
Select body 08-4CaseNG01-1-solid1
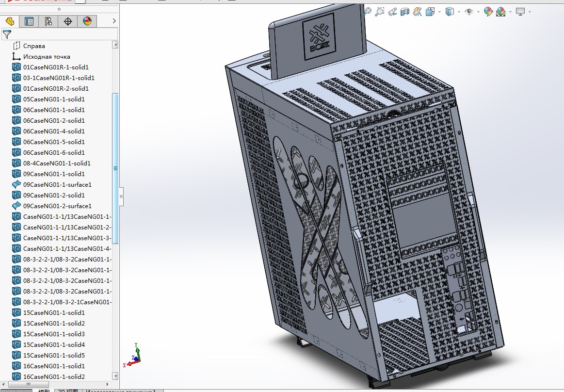(x=57, y=163)
